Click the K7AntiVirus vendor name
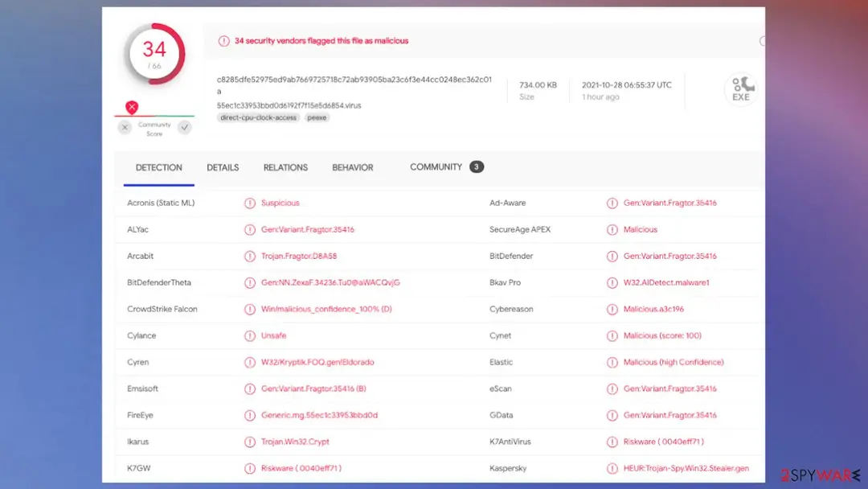Image resolution: width=868 pixels, height=489 pixels. (510, 442)
